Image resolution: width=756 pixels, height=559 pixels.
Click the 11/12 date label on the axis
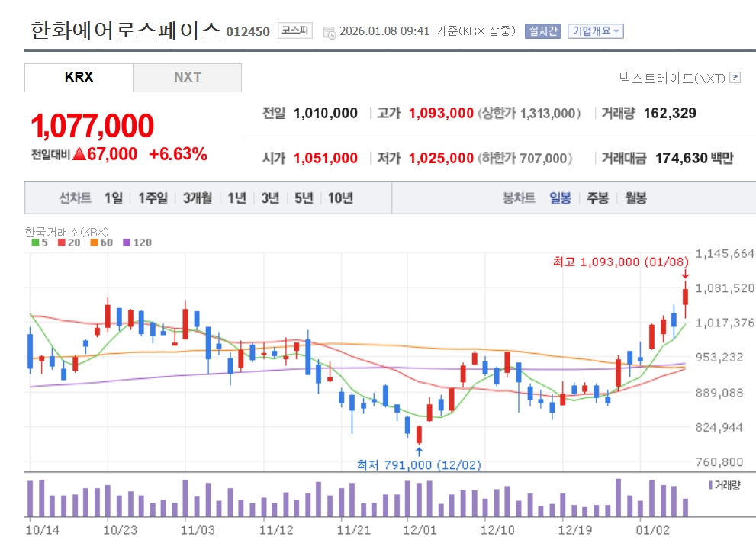(x=276, y=530)
